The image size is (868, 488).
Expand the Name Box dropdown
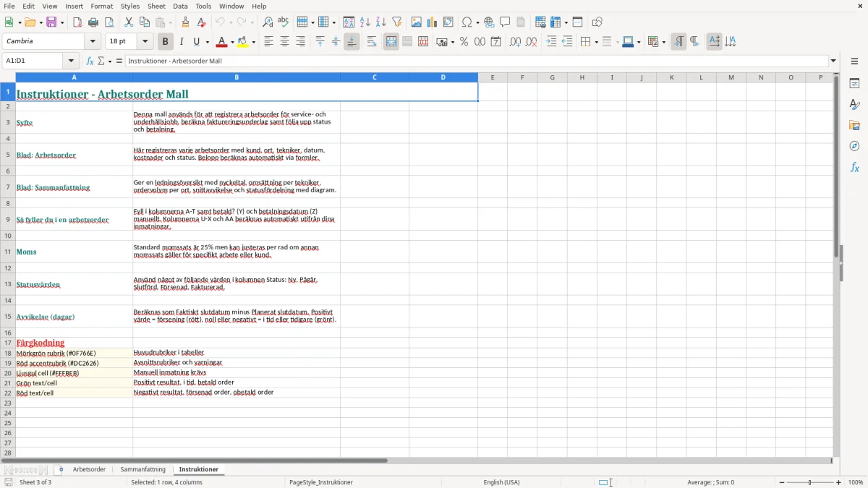pyautogui.click(x=72, y=61)
